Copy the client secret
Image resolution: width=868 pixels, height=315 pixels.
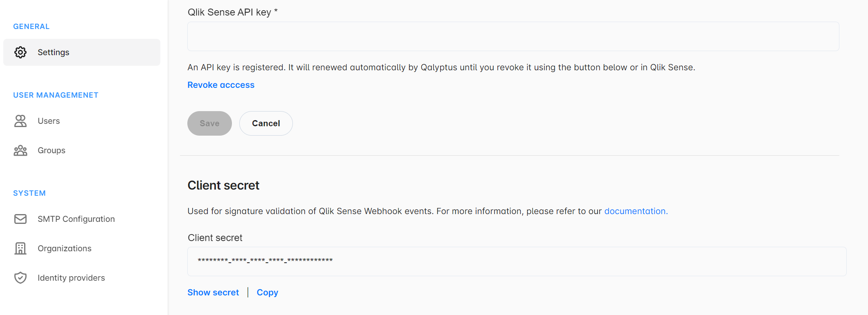(267, 292)
